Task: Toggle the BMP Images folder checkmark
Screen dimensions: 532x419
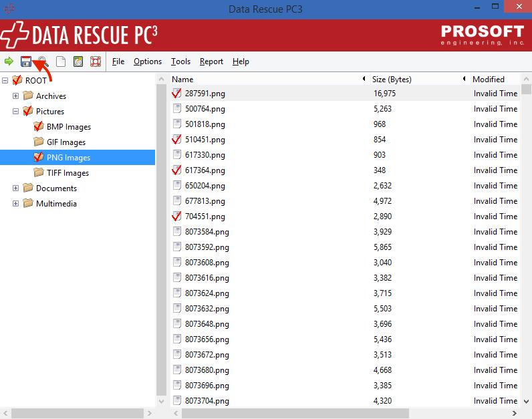Action: [39, 126]
